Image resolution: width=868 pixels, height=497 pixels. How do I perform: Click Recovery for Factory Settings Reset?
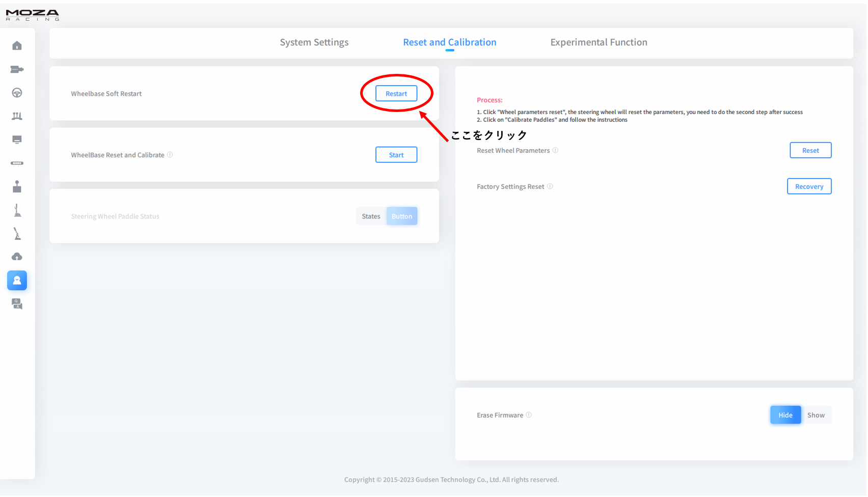[x=809, y=186]
